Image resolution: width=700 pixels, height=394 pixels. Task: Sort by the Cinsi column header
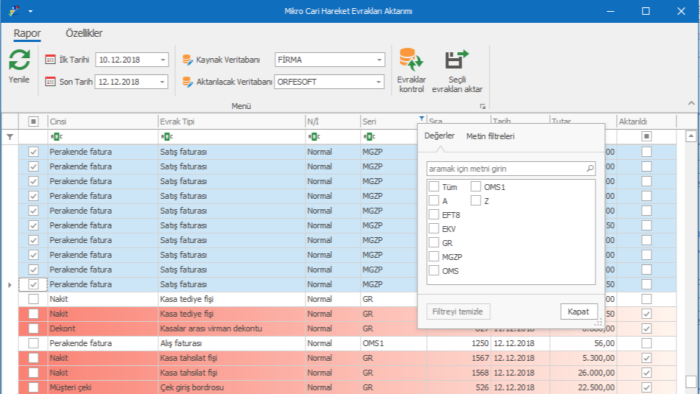coord(103,121)
